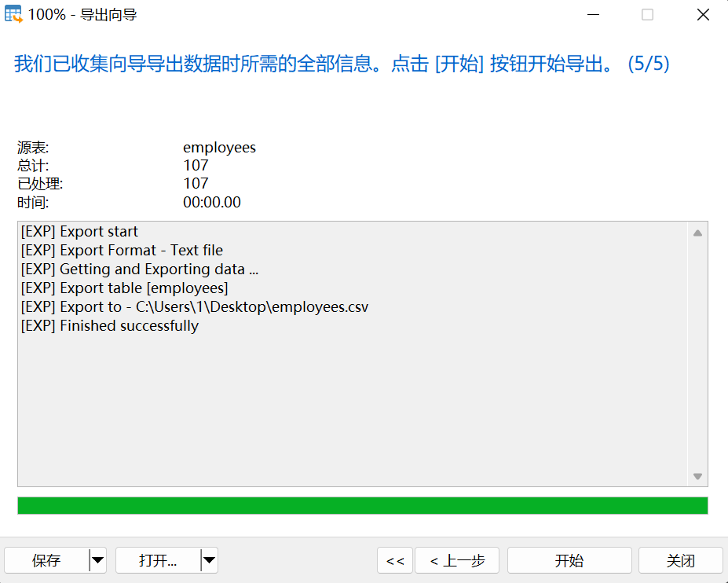Open the 打开 dropdown arrow

pos(209,560)
